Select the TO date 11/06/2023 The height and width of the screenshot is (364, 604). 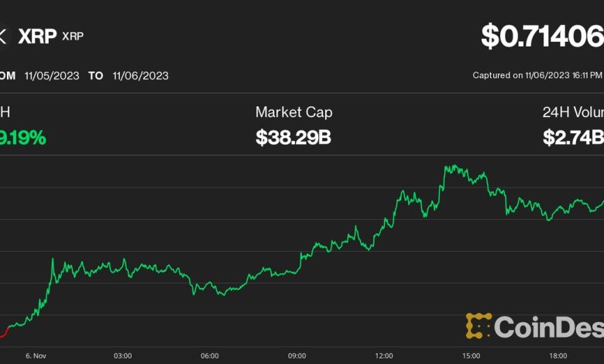pyautogui.click(x=140, y=76)
